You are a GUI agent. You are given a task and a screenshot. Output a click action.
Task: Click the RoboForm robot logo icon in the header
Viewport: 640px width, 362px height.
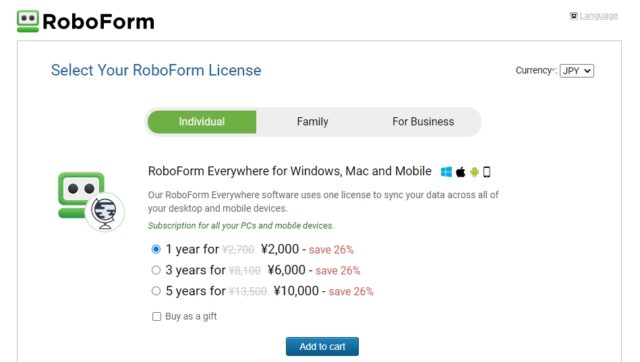tap(28, 21)
